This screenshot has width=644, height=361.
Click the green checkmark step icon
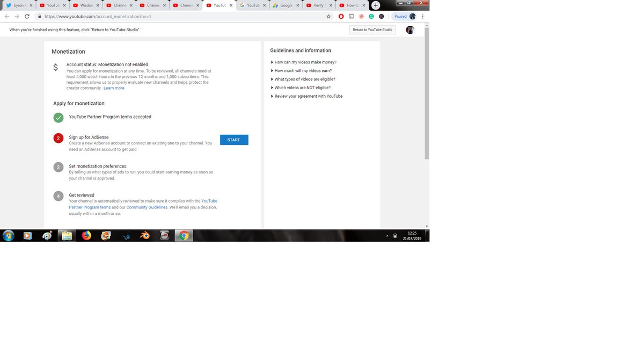click(x=58, y=117)
